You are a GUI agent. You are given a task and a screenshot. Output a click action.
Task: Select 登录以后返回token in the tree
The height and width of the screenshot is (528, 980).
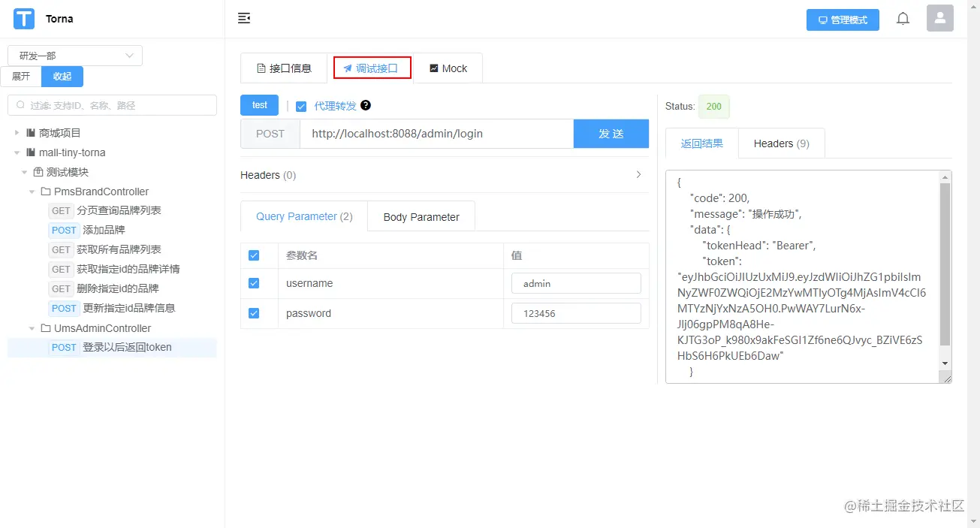(127, 348)
